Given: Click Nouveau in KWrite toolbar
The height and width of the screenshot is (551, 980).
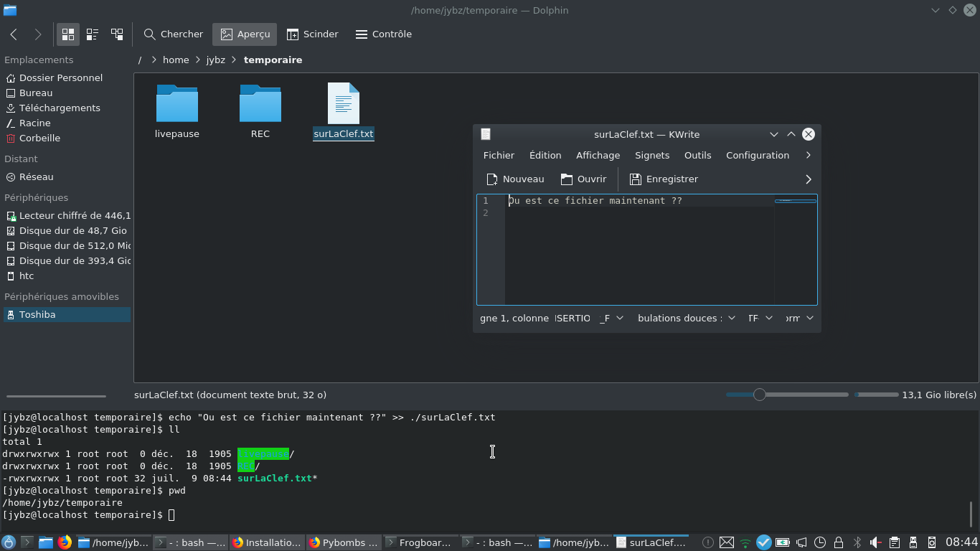Looking at the screenshot, I should (x=515, y=179).
